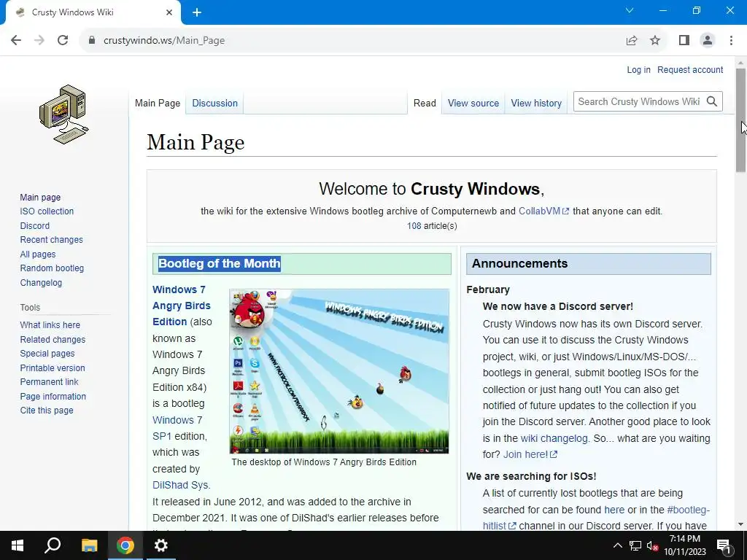Open the Discord sidebar link

click(x=35, y=226)
